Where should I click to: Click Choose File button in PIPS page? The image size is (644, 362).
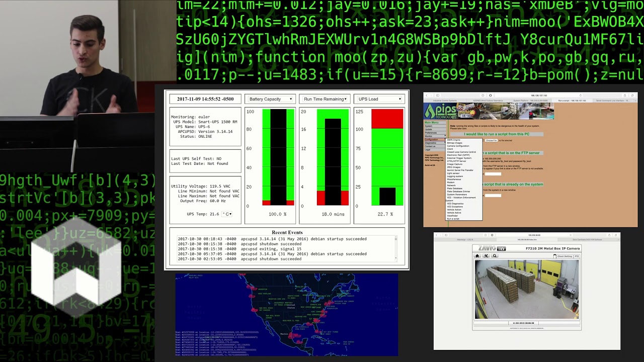tap(491, 140)
